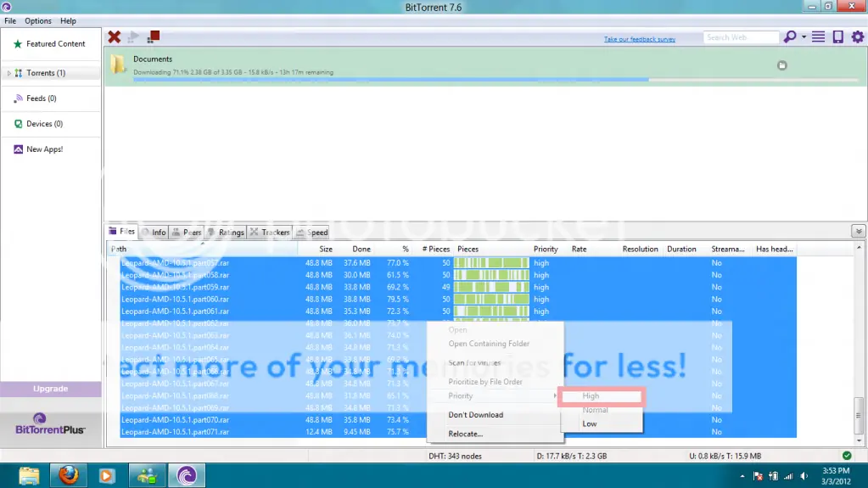
Task: Click the Stop torrent red square icon
Action: point(154,37)
